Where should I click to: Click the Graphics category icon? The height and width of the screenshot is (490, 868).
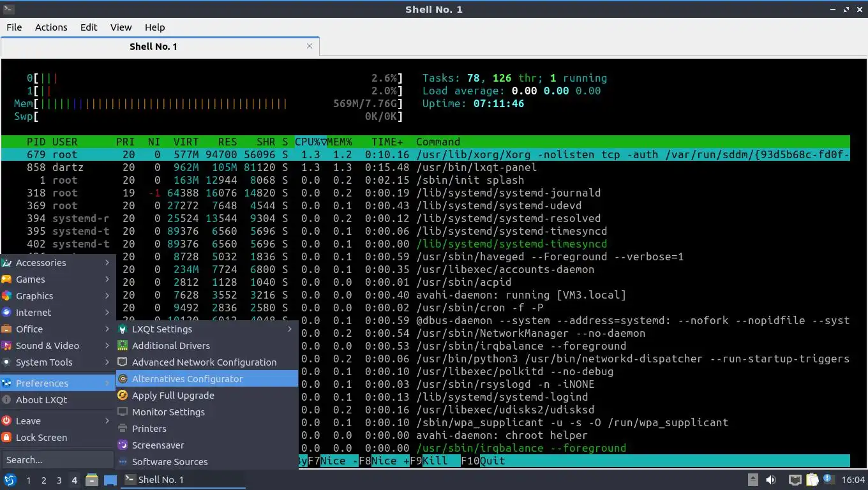[x=6, y=296]
